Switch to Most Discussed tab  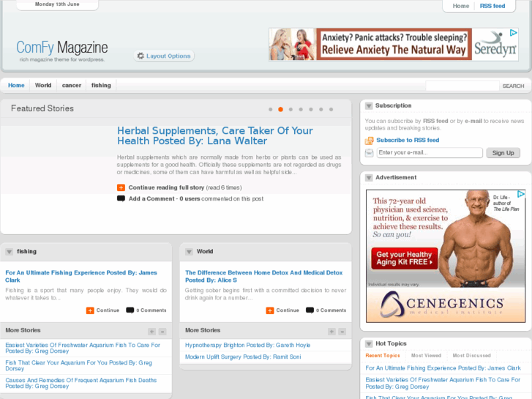(471, 356)
